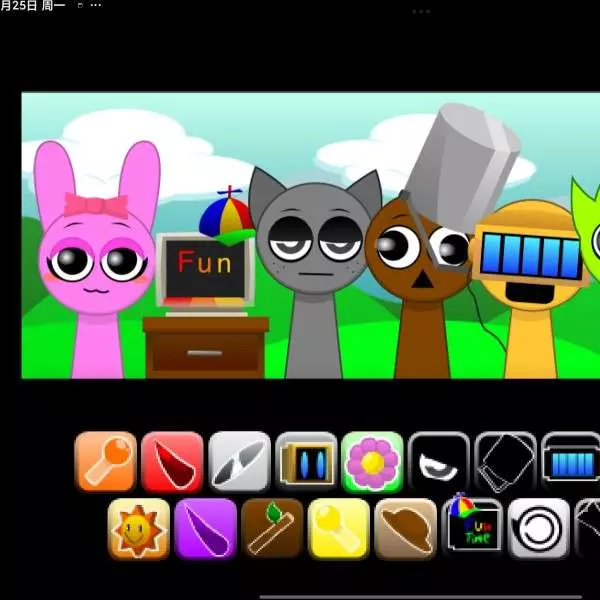Remove the gray cat character
The width and height of the screenshot is (600, 600).
pos(315,272)
